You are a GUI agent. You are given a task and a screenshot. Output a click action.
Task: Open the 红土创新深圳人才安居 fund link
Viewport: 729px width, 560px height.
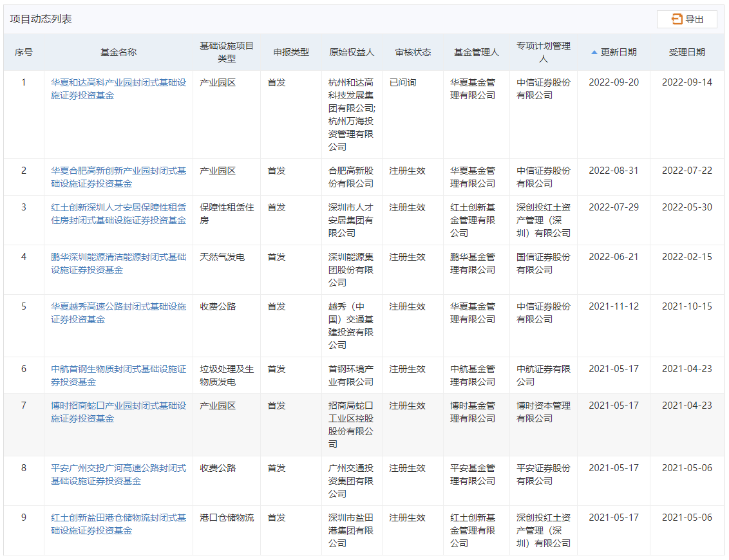pyautogui.click(x=118, y=214)
